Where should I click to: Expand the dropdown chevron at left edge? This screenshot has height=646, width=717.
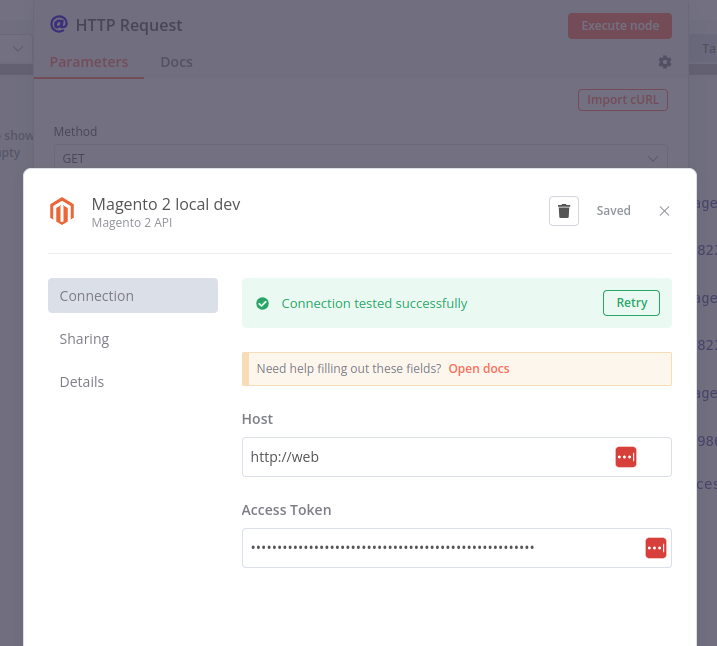[x=18, y=48]
